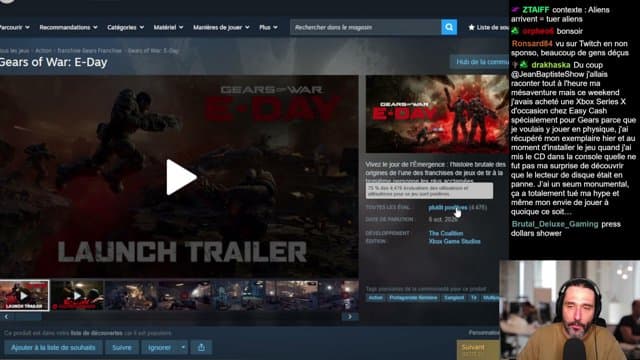This screenshot has width=640, height=360.
Task: Select the Launch Trailer thumbnail
Action: (24, 296)
